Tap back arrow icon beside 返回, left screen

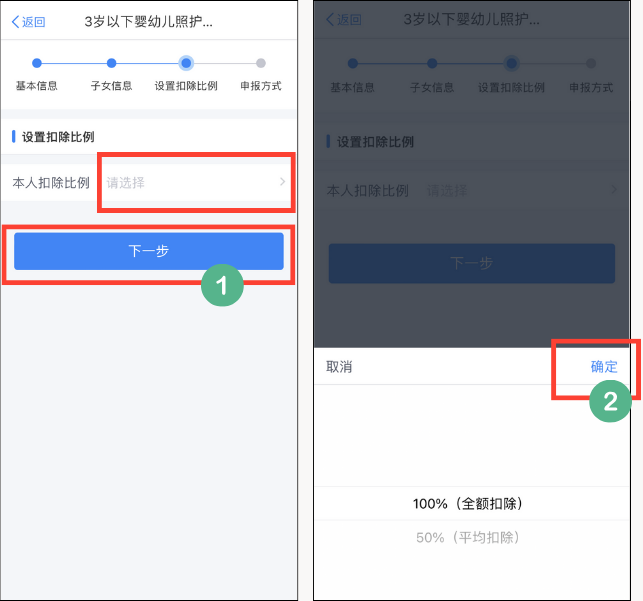point(15,22)
